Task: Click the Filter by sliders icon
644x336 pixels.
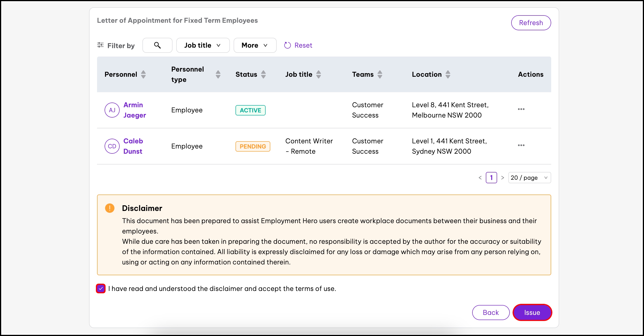Action: 100,45
